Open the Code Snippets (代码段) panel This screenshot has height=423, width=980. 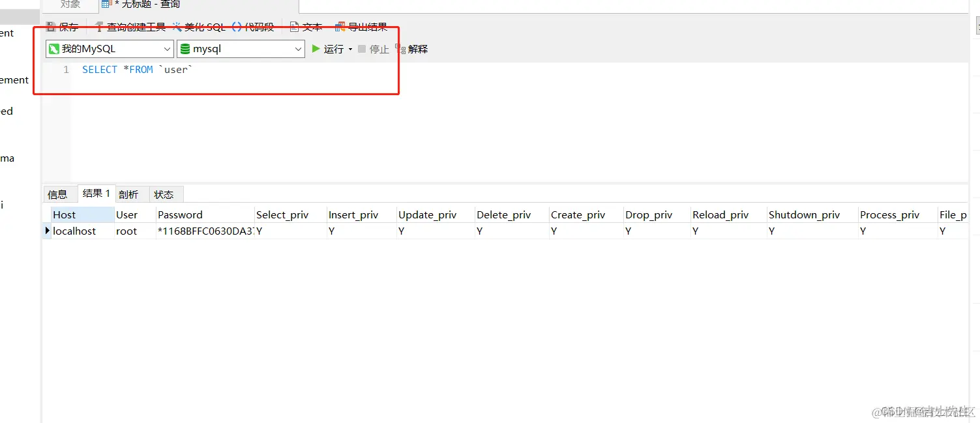253,27
